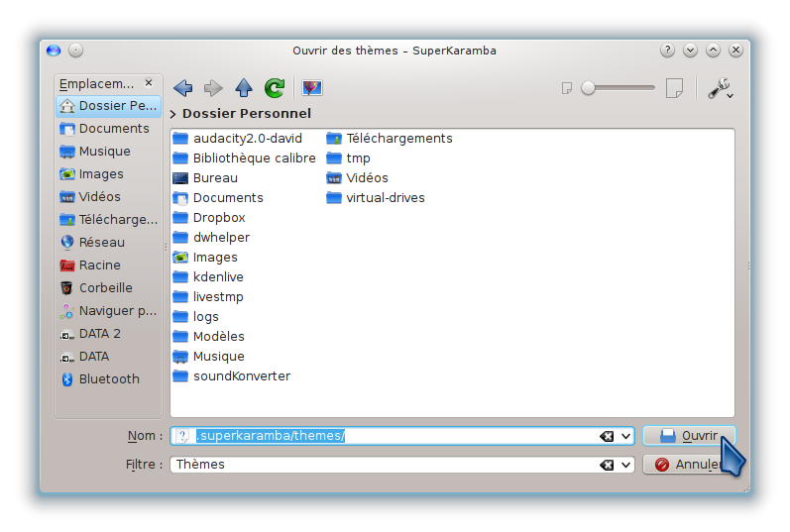790x532 pixels.
Task: Open Documents in the places sidebar
Action: click(x=108, y=129)
